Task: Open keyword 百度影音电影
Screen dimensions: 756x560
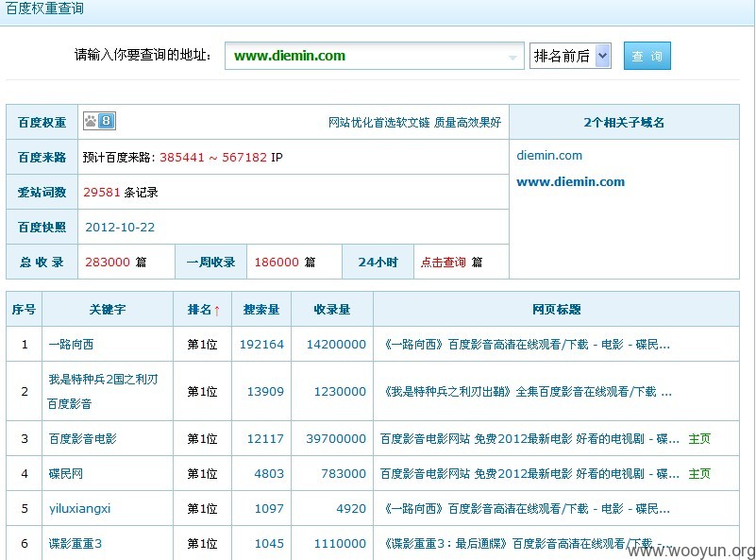Action: click(x=82, y=438)
